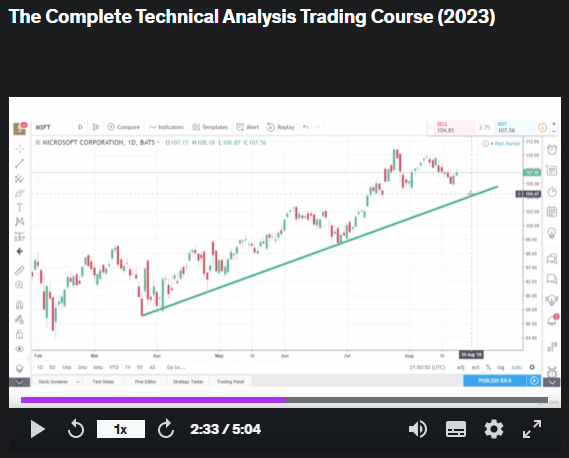Open the public chat bubbles icon

point(552,259)
